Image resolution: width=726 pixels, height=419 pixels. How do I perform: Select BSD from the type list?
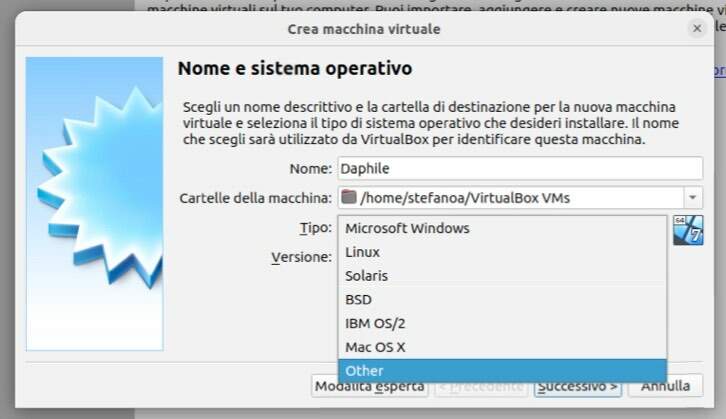click(x=502, y=300)
